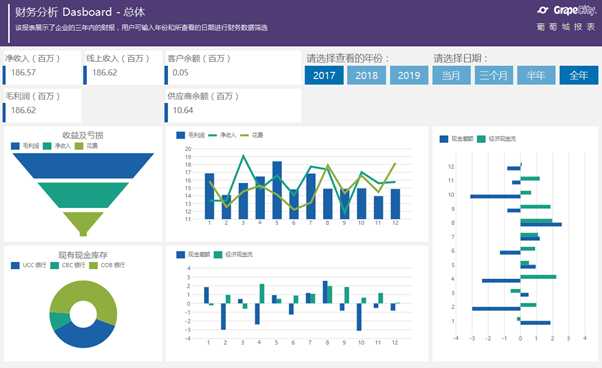Viewport: 602px width, 368px height.
Task: Click row 8 blue bar in horizontal chart
Action: (541, 224)
